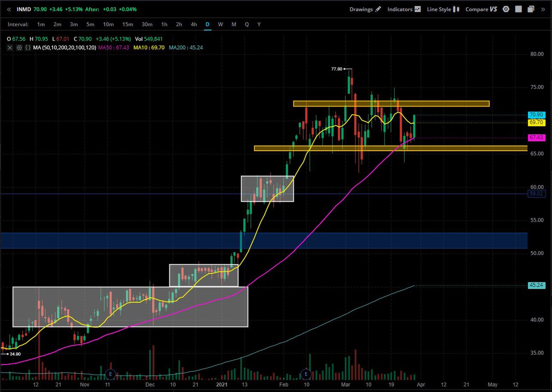The height and width of the screenshot is (392, 552).
Task: Click the yellow 69.70 MA10 axis tag
Action: (x=536, y=122)
